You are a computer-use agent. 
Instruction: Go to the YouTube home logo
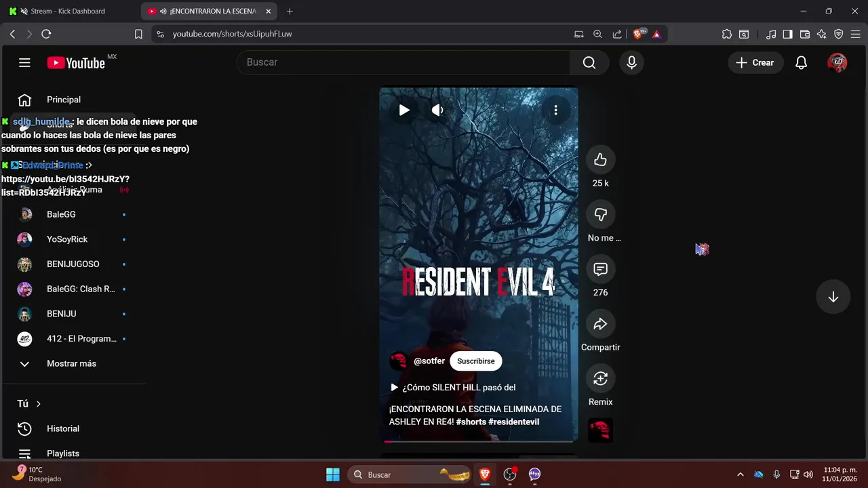75,62
